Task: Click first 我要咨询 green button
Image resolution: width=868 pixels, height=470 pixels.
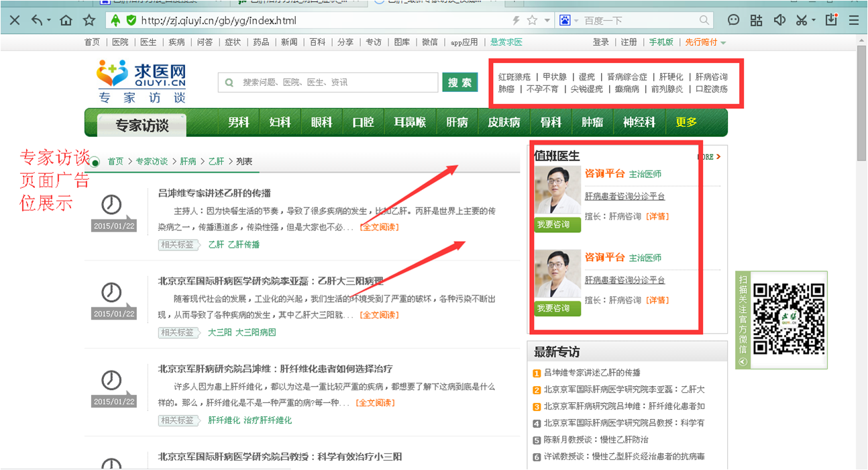Action: pos(557,225)
